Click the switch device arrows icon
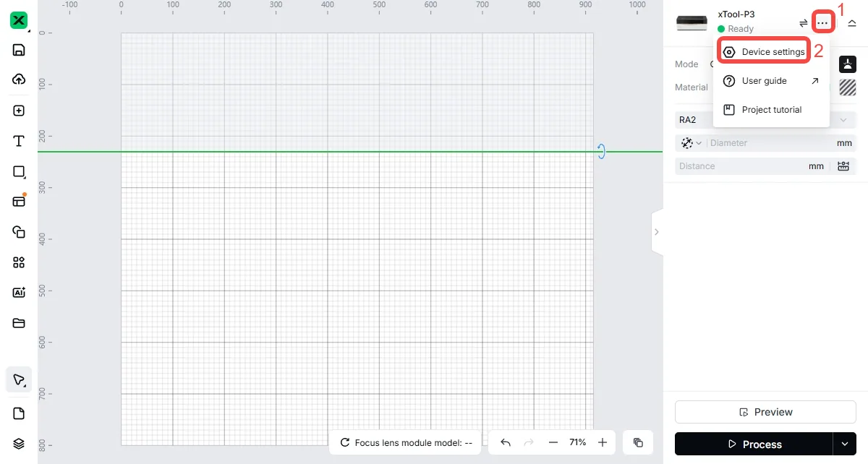The image size is (868, 464). pyautogui.click(x=803, y=23)
